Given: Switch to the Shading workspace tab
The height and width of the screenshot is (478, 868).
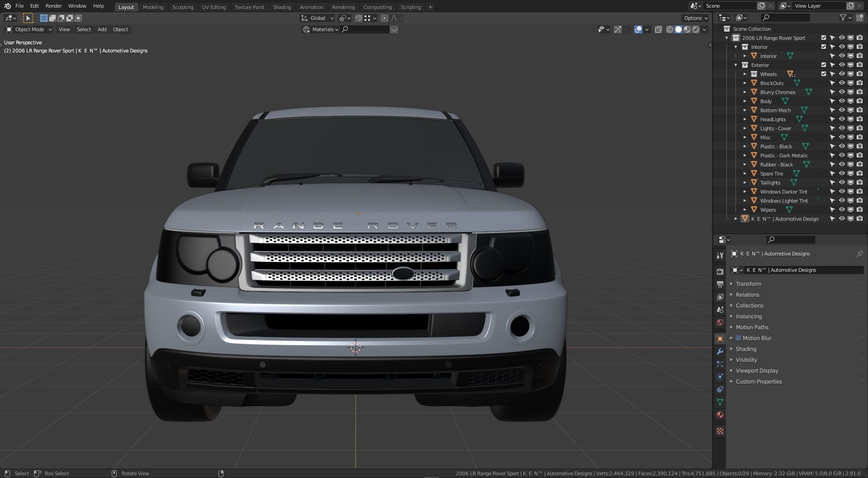Looking at the screenshot, I should (x=282, y=7).
